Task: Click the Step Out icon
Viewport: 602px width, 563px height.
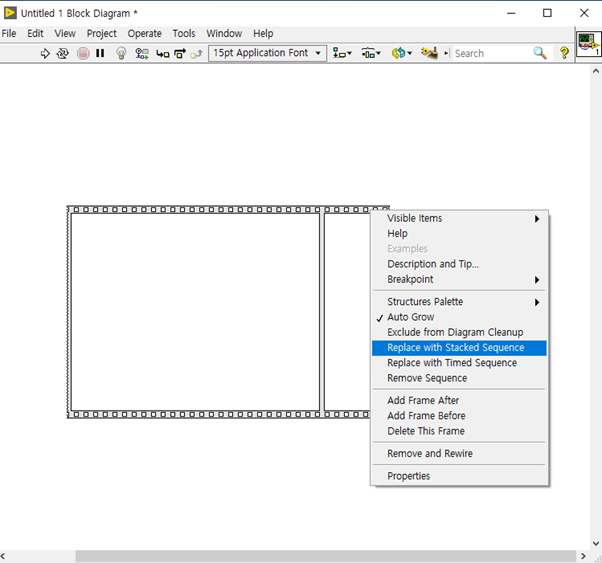Action: click(196, 54)
